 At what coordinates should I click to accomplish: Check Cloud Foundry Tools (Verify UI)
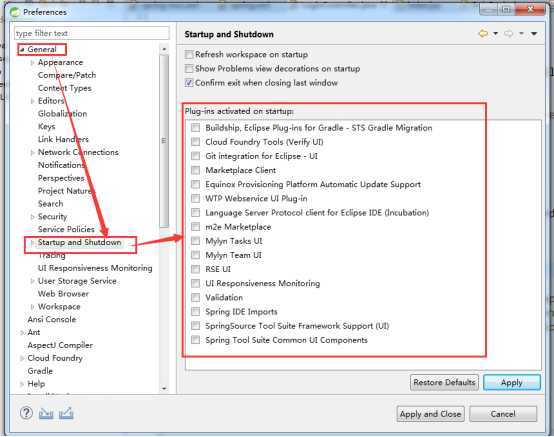point(195,142)
